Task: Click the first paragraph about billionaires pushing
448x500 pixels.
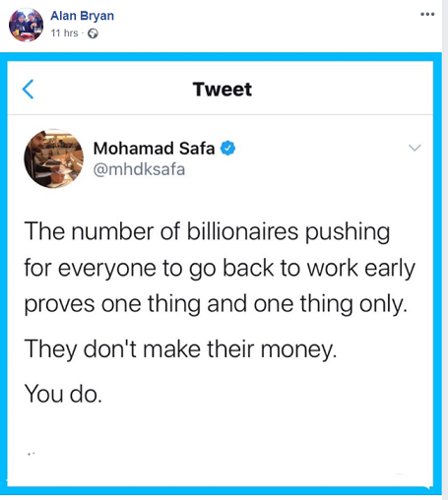Action: [220, 268]
